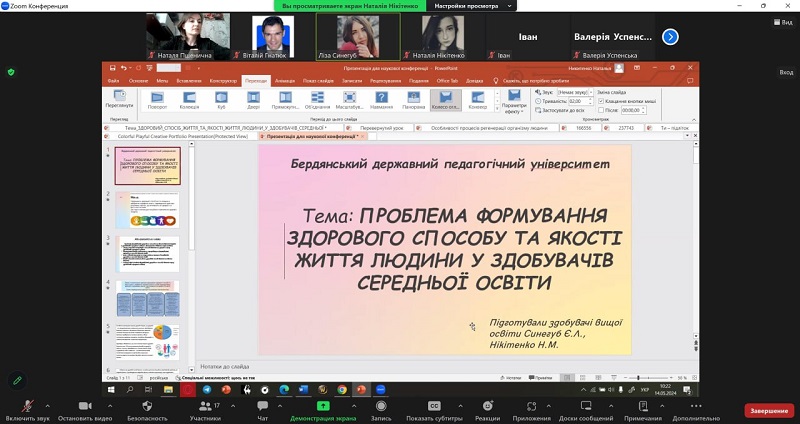This screenshot has height=424, width=800.
Task: Choose the Rectangle transition effect
Action: coord(285,101)
